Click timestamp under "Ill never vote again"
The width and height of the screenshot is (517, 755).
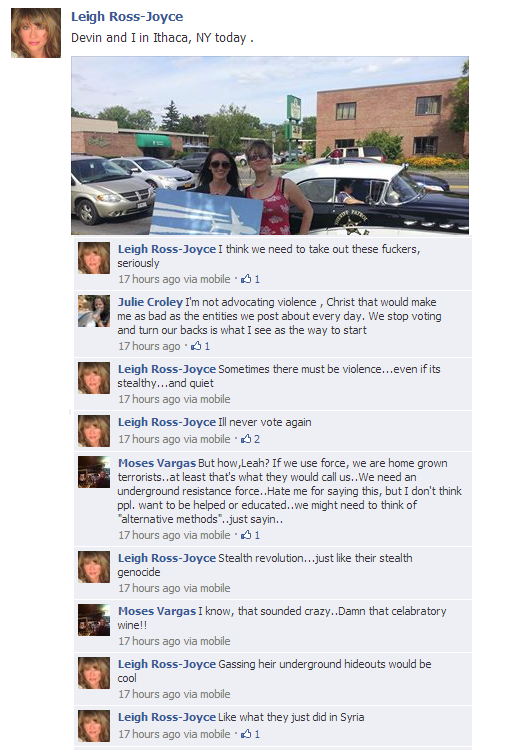pyautogui.click(x=174, y=439)
